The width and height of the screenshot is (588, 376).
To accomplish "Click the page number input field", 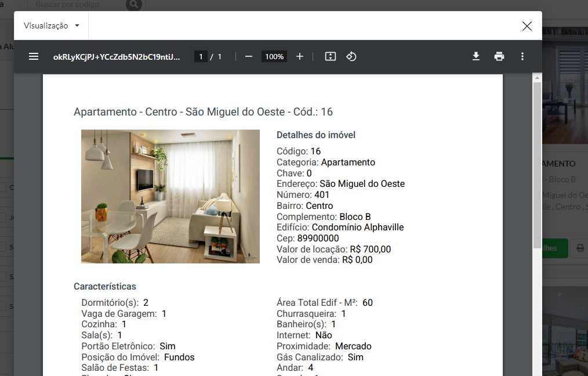I will [201, 57].
